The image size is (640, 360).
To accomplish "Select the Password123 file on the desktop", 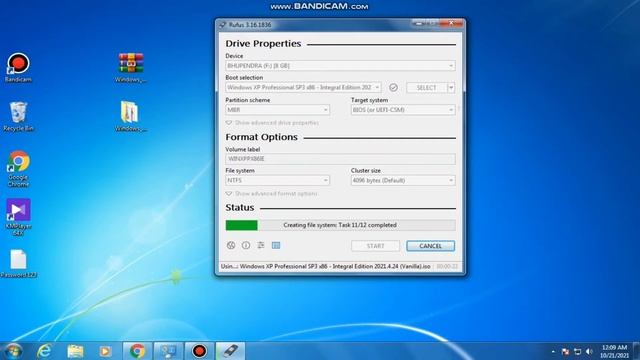I will pyautogui.click(x=18, y=264).
